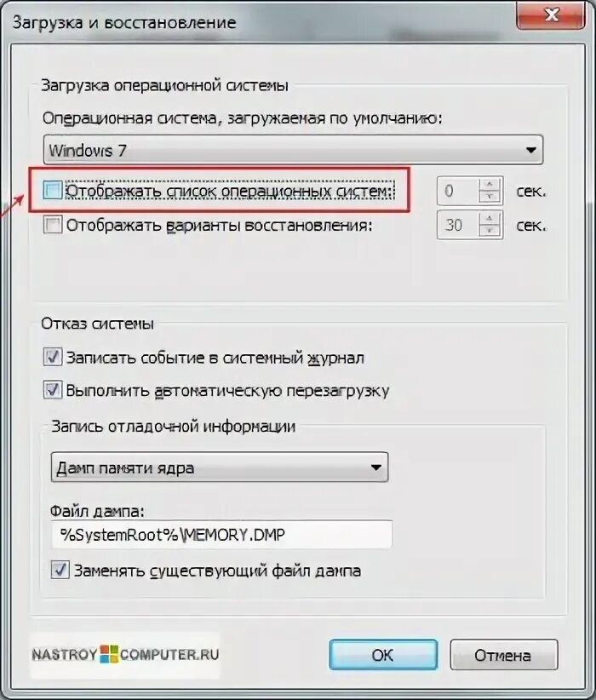
Task: Click the recovery options seconds value field
Action: click(x=459, y=225)
